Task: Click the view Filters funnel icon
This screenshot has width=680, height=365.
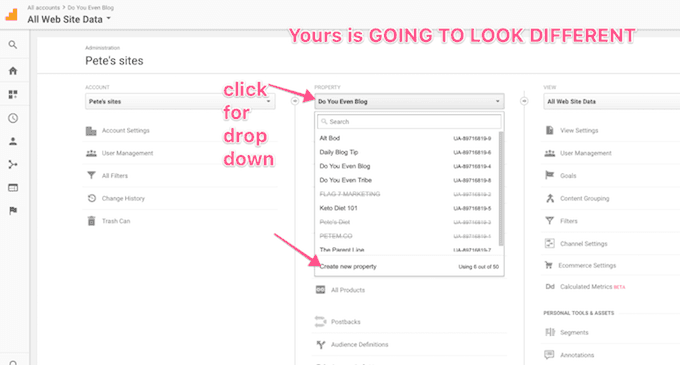Action: click(x=549, y=221)
